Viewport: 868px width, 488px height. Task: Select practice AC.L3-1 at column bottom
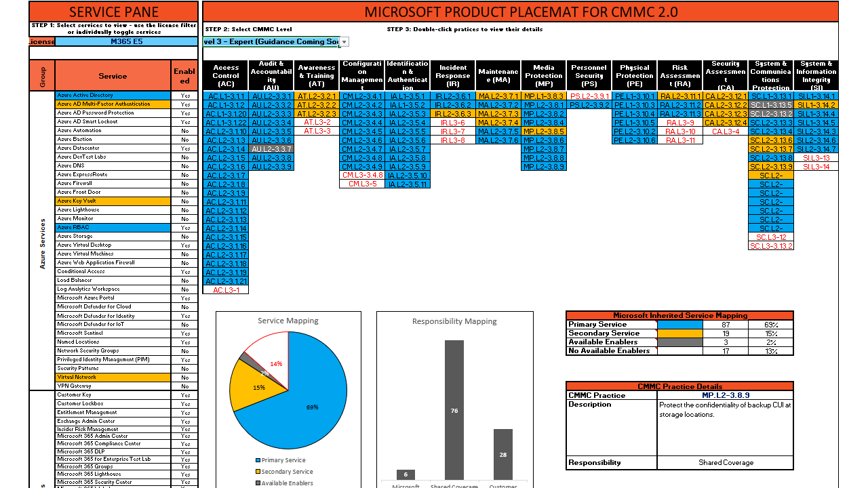226,290
